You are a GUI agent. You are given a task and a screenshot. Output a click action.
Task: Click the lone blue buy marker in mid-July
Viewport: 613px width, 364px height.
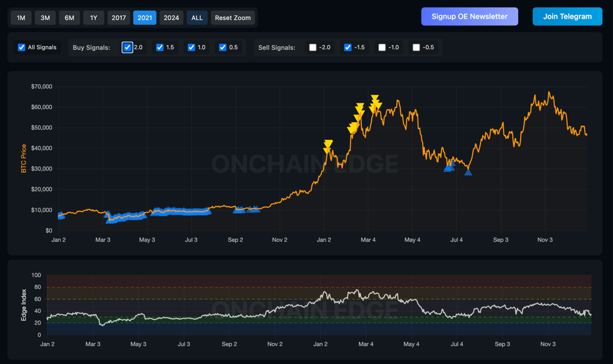tap(468, 172)
